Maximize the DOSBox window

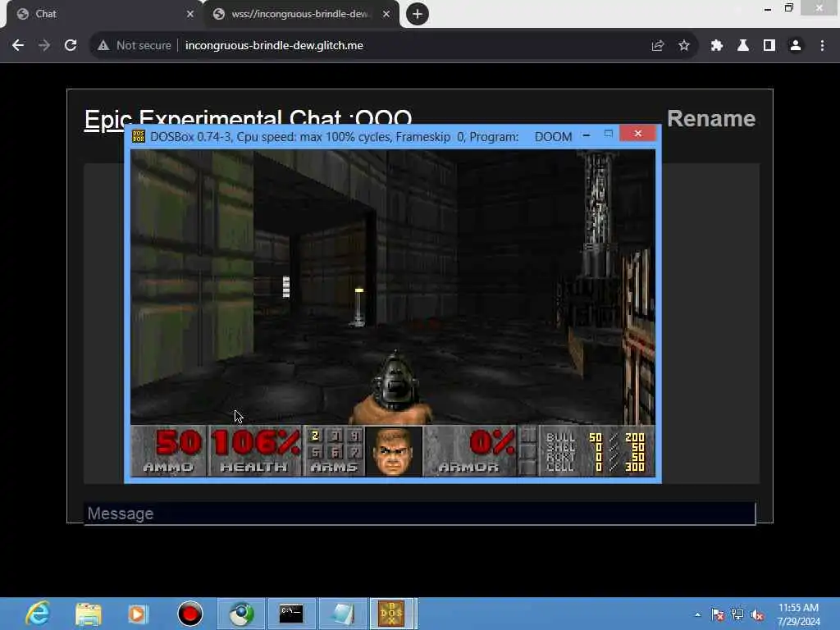pyautogui.click(x=609, y=134)
